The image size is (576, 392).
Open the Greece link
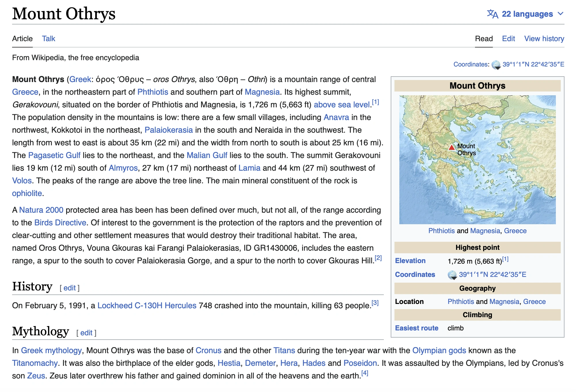pos(25,92)
